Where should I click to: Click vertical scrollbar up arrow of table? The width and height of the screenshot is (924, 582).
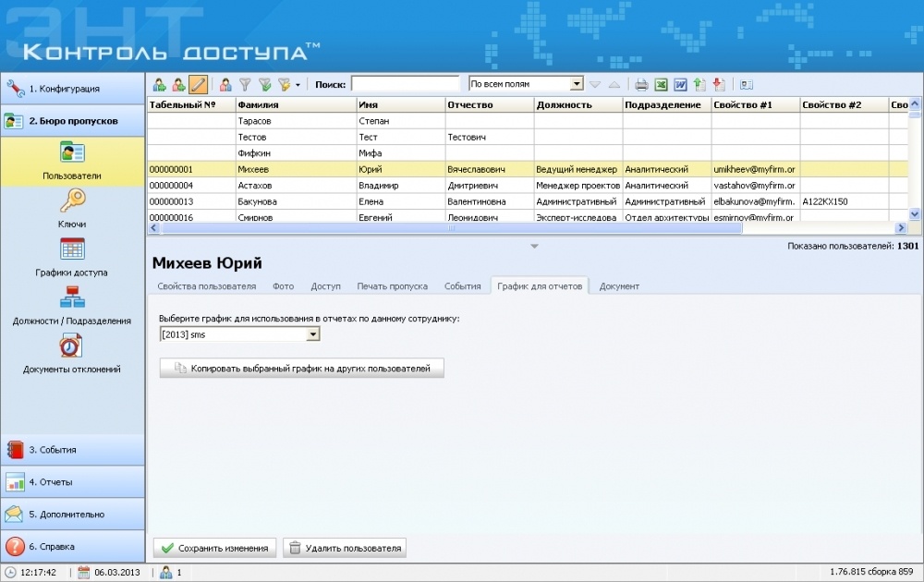click(x=915, y=103)
